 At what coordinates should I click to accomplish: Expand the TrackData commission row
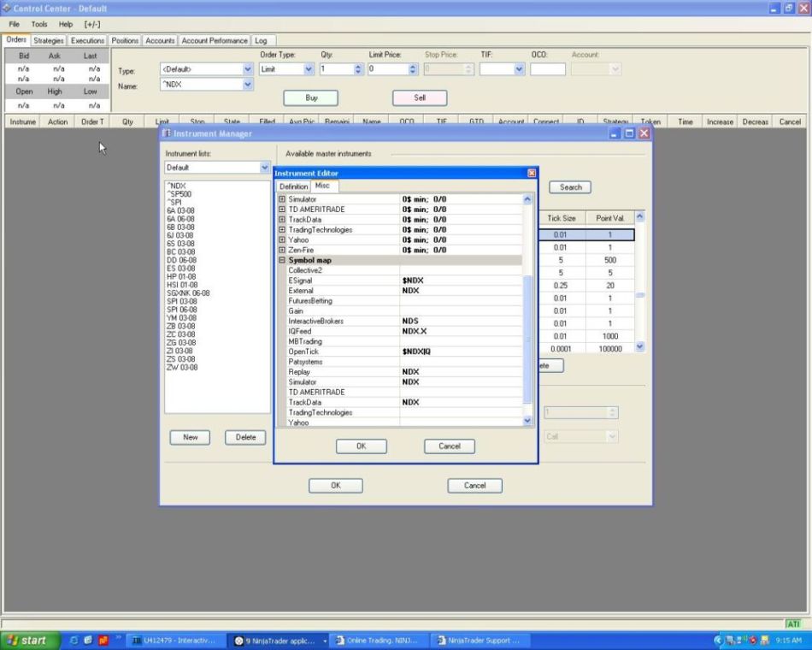(282, 219)
